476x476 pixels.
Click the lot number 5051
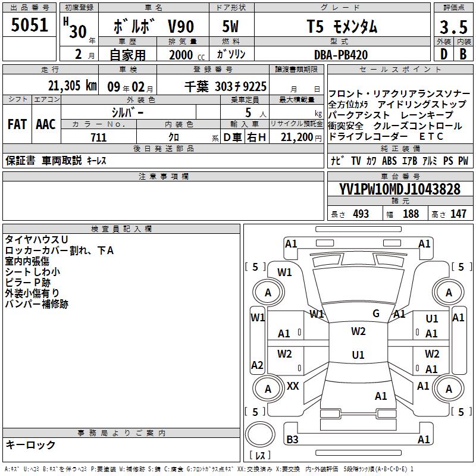29,25
